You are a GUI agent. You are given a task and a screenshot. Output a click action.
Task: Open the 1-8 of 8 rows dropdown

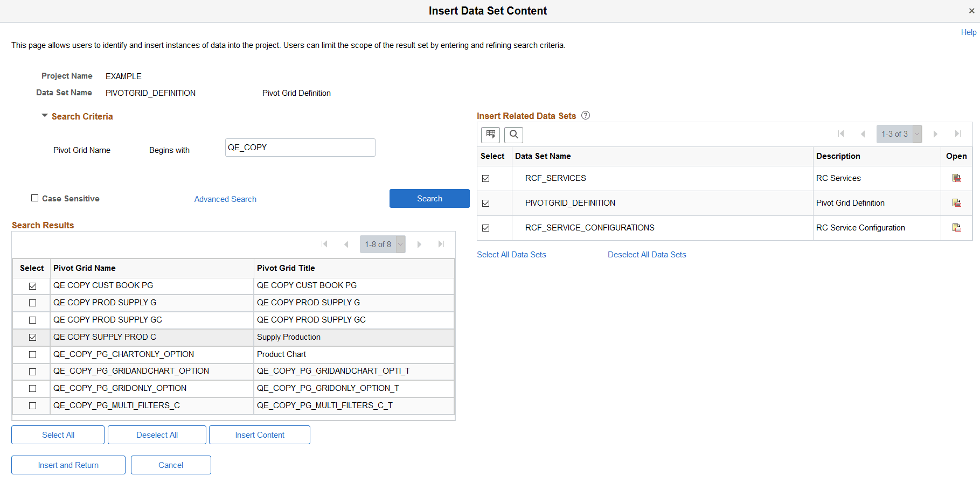(x=383, y=244)
